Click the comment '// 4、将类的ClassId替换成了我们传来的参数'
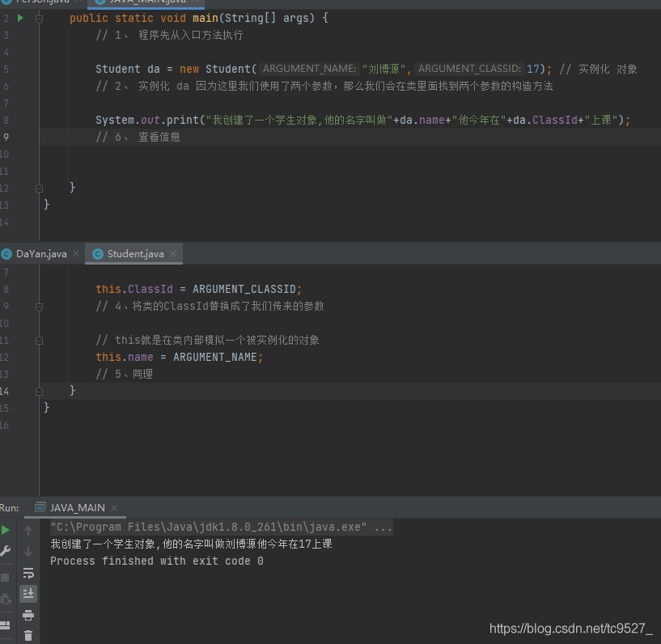661x644 pixels. click(x=210, y=306)
